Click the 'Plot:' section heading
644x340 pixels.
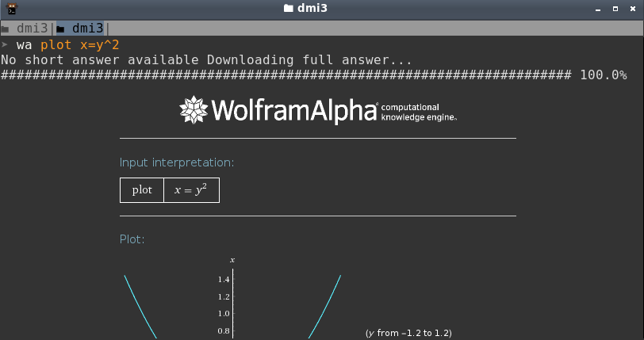(x=132, y=239)
